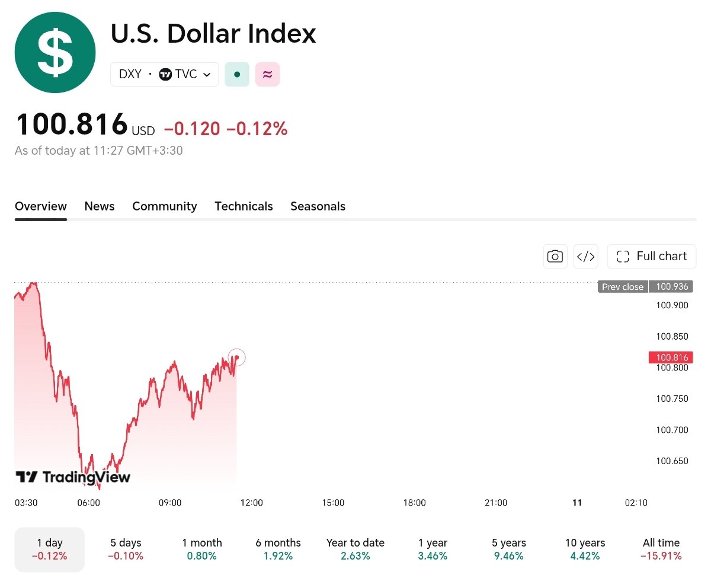
Task: Select the All time range
Action: tap(661, 549)
